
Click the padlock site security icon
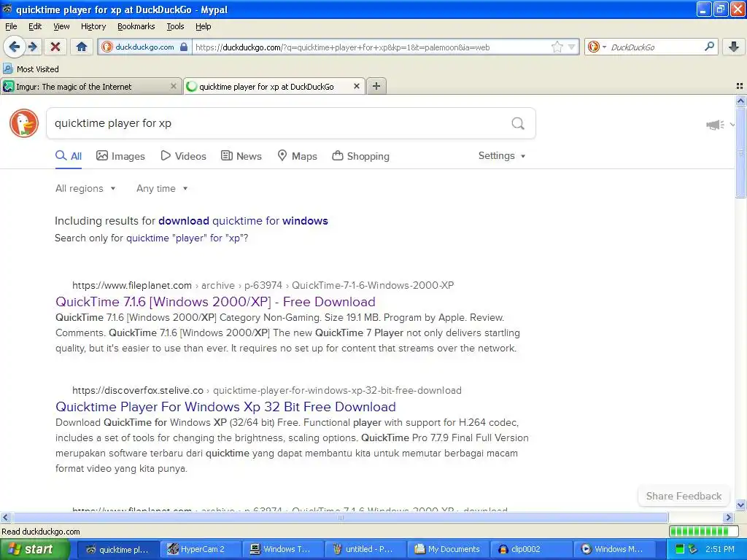pyautogui.click(x=184, y=47)
